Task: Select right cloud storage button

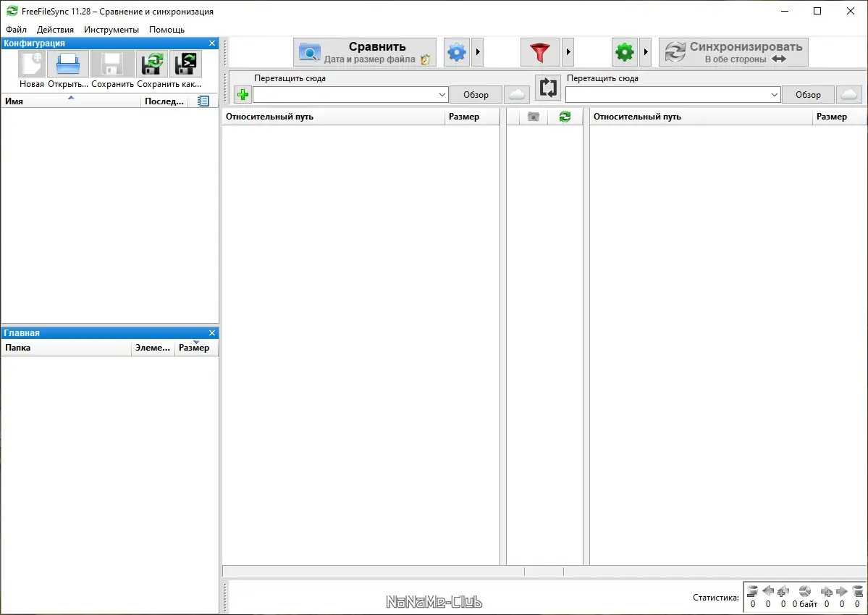Action: (849, 95)
